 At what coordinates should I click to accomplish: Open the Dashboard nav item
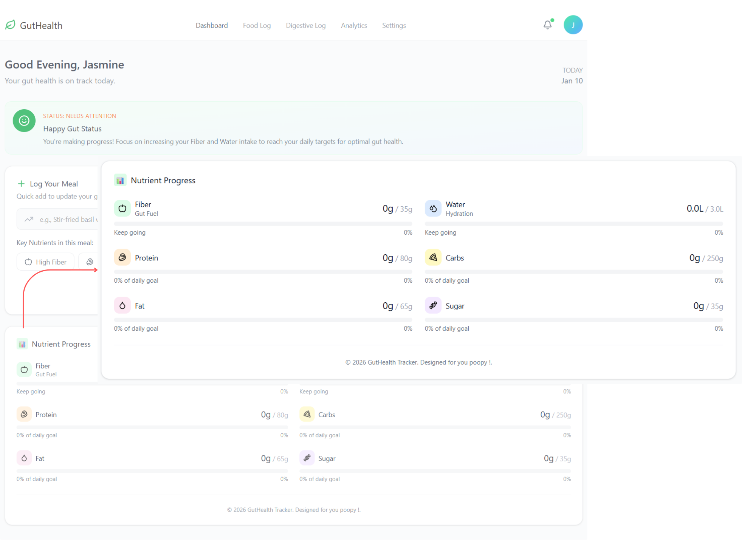211,25
